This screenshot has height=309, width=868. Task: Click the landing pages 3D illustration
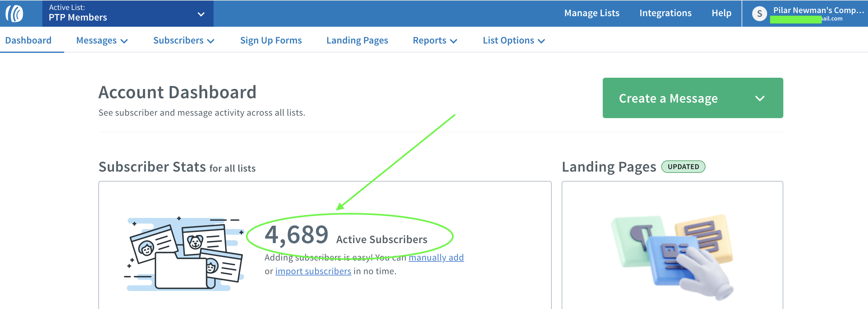click(x=672, y=256)
